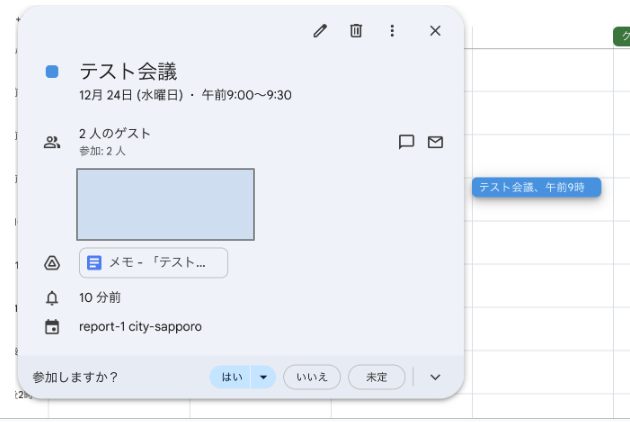
Task: Click the guests people icon
Action: [x=52, y=142]
